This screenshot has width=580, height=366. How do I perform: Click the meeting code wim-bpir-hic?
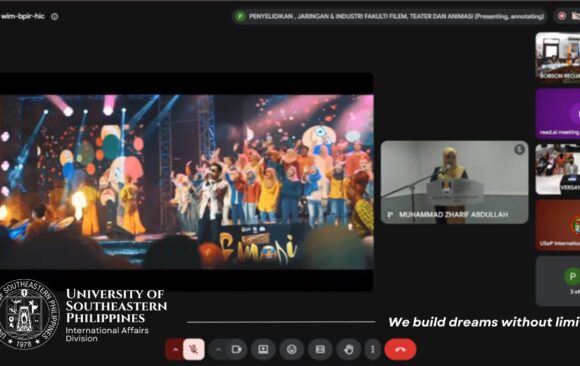[x=23, y=16]
